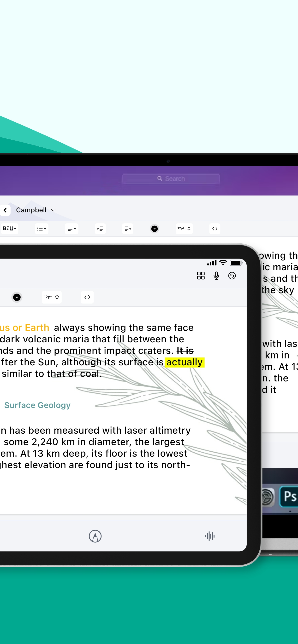298x644 pixels.
Task: Click the Photoshop icon in the dock
Action: tap(289, 496)
